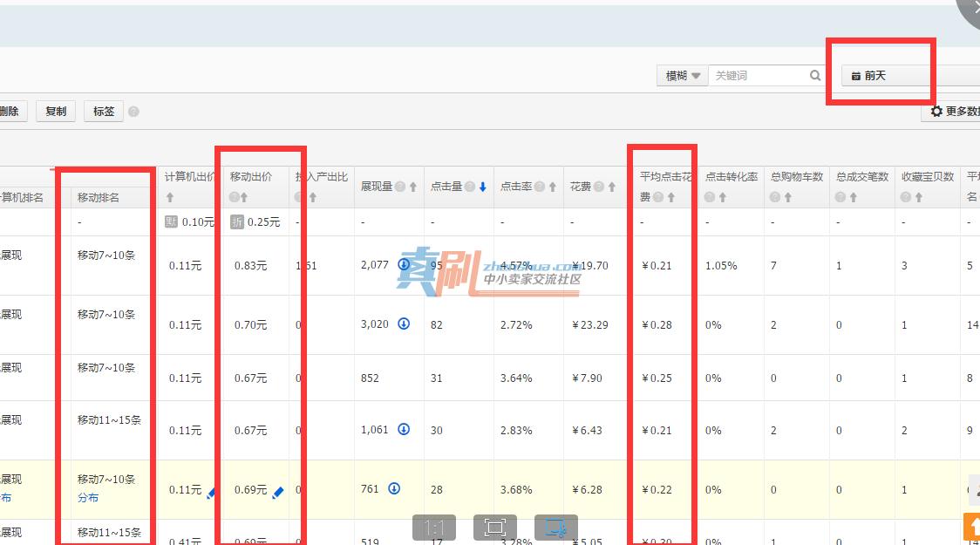Image resolution: width=980 pixels, height=545 pixels.
Task: Click the blue circle icon beside 1,061
Action: coord(404,429)
